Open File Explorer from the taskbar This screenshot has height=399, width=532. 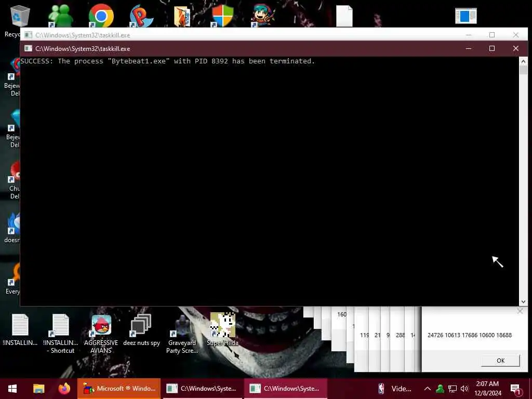(x=38, y=389)
